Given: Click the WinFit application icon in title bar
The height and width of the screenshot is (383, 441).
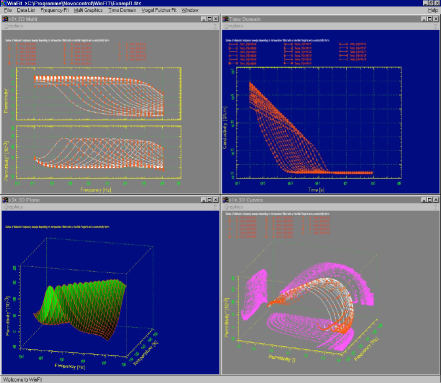Looking at the screenshot, I should tap(3, 3).
